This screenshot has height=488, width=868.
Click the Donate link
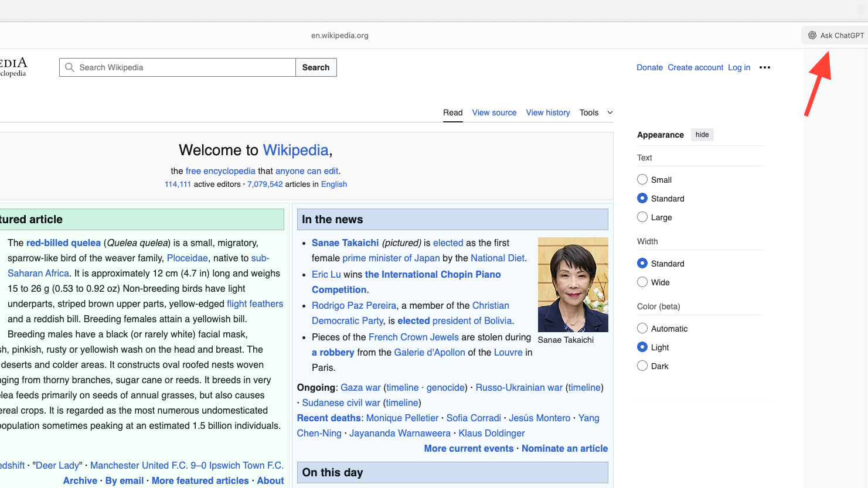[649, 67]
